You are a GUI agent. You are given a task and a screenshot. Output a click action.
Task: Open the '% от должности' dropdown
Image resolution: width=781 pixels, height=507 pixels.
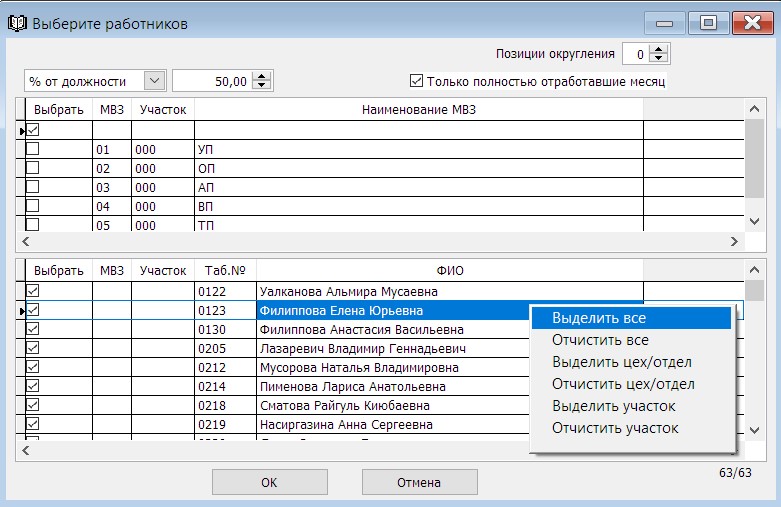[x=155, y=81]
